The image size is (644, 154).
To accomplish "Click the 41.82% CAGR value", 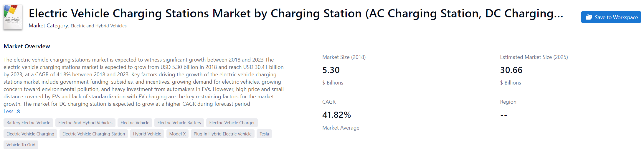I will click(x=336, y=115).
